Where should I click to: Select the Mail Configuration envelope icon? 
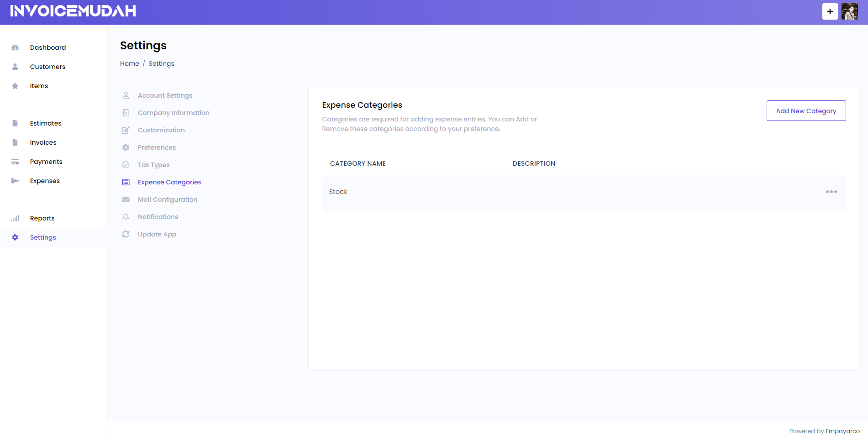[x=126, y=199]
